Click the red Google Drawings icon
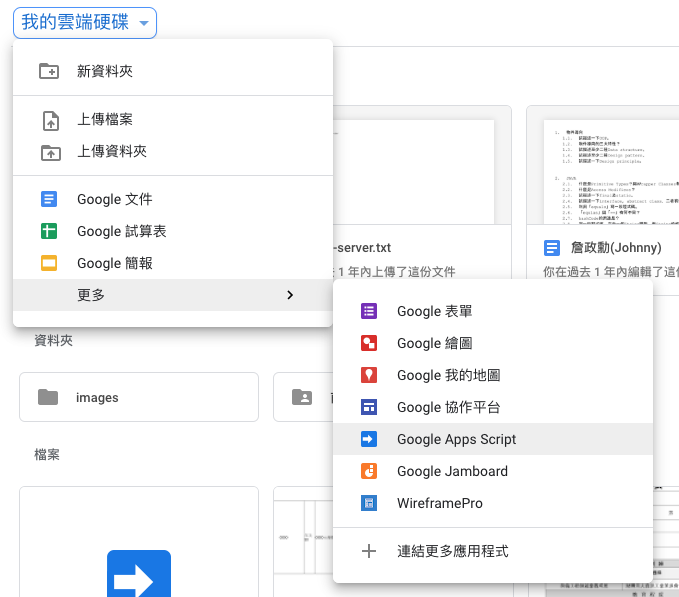This screenshot has height=597, width=679. coord(369,343)
